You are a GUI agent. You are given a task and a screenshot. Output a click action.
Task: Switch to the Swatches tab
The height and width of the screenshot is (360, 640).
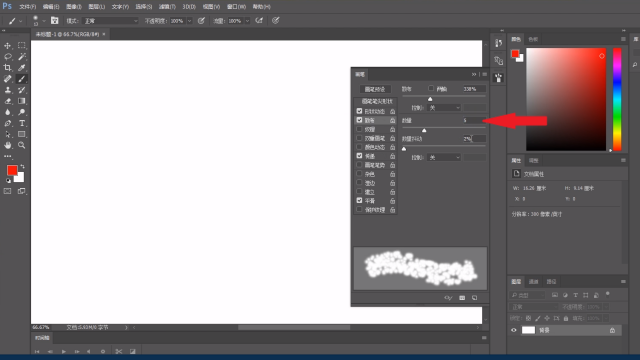pos(533,39)
